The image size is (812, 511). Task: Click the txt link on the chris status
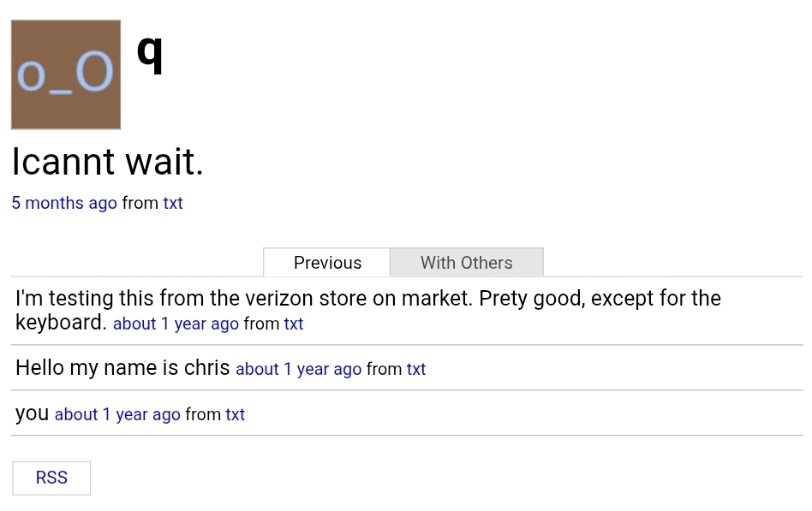(x=416, y=369)
